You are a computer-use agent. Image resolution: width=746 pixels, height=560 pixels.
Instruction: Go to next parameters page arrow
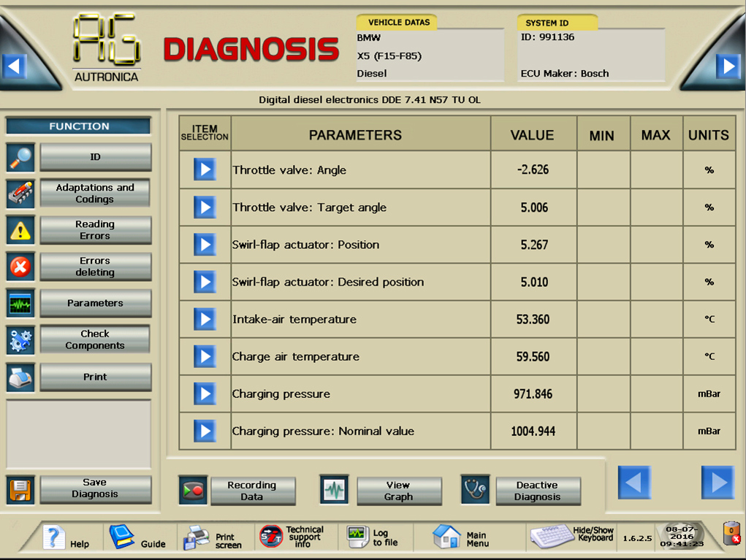tap(717, 483)
